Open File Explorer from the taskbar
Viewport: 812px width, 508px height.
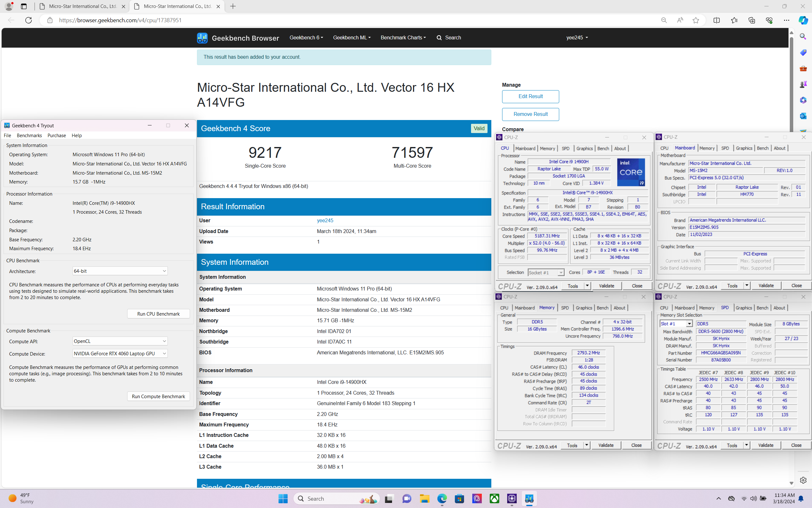424,498
